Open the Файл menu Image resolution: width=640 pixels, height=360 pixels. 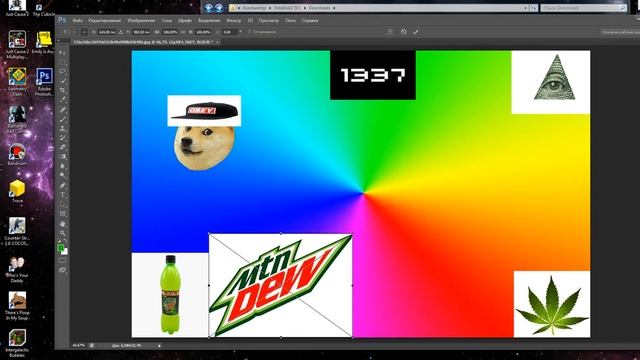(x=78, y=20)
